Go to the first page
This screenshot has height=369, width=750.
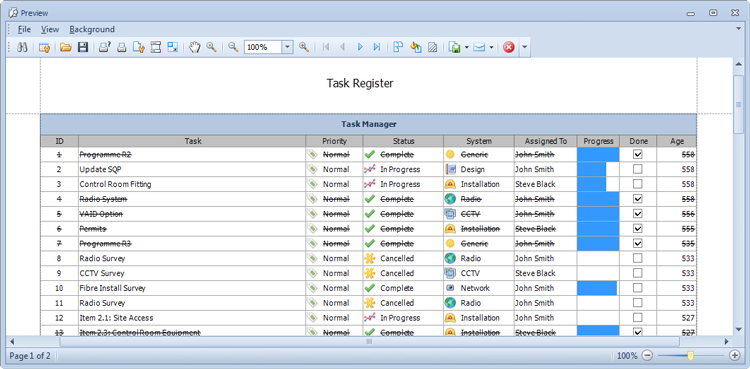326,47
